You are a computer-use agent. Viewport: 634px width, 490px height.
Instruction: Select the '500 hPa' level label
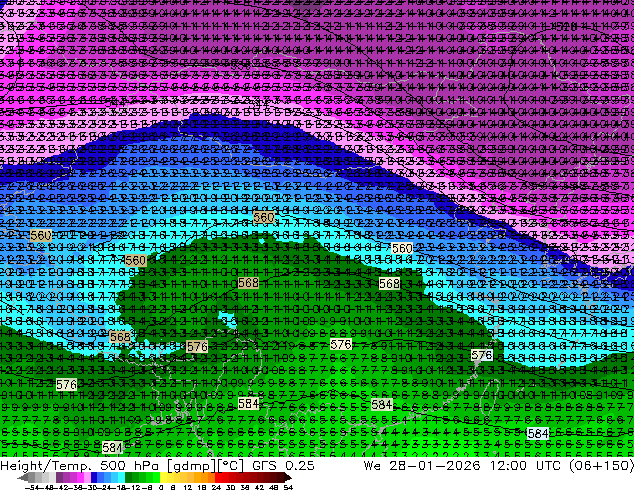tap(131, 466)
